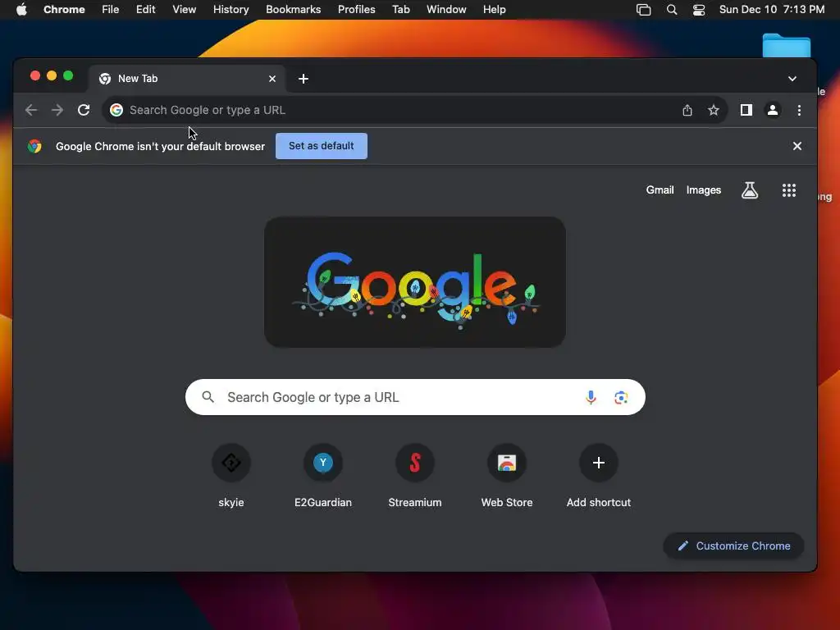Open the View menu
Viewport: 840px width, 630px height.
[185, 10]
